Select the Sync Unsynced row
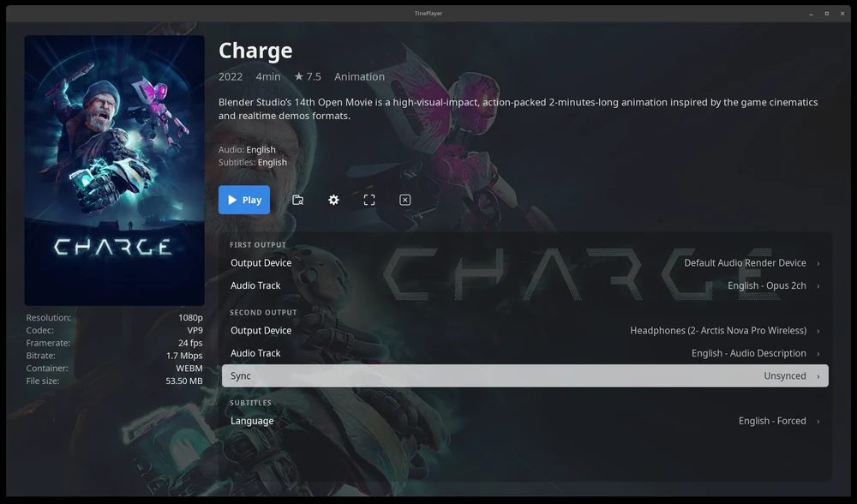Viewport: 857px width, 504px height. click(x=525, y=375)
